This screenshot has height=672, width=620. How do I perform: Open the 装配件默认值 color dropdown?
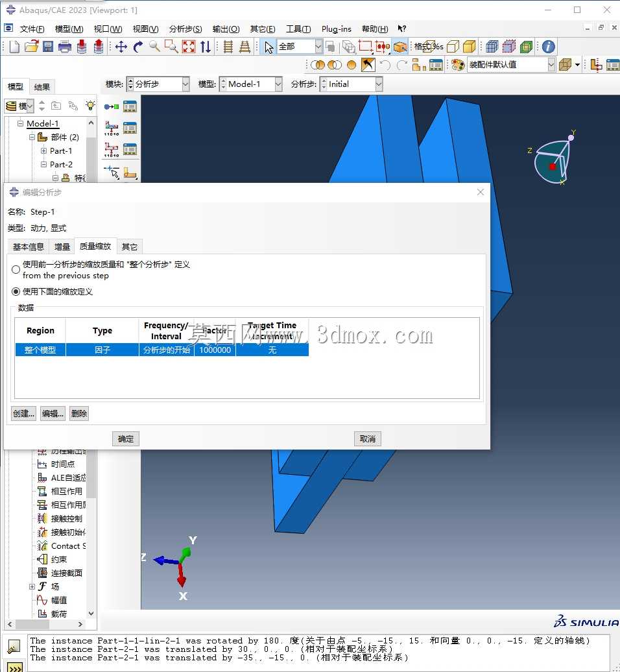coord(551,65)
